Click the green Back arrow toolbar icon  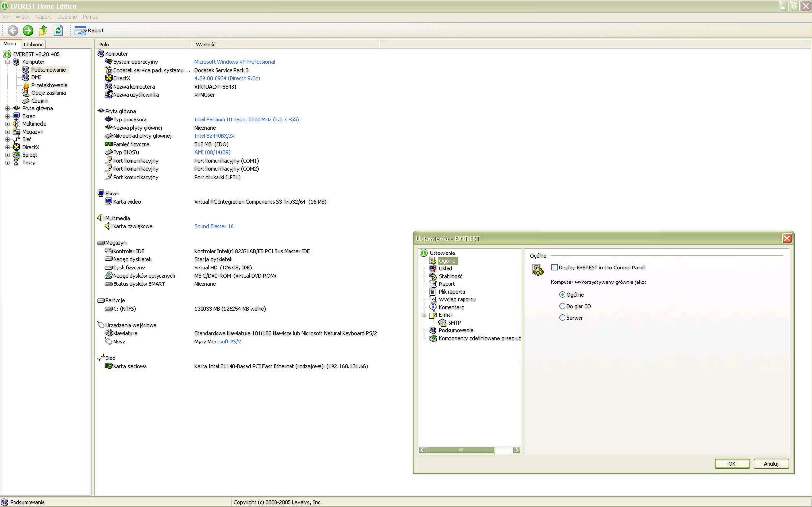coord(13,30)
